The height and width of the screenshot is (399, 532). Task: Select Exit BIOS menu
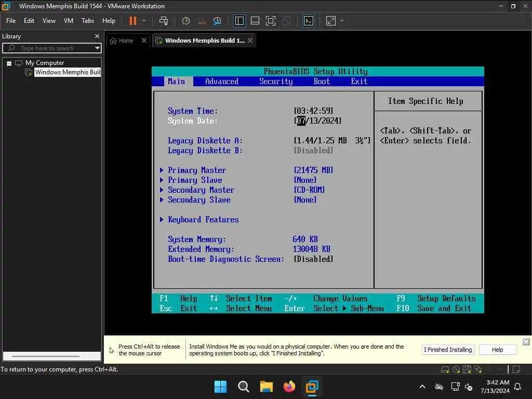tap(359, 82)
